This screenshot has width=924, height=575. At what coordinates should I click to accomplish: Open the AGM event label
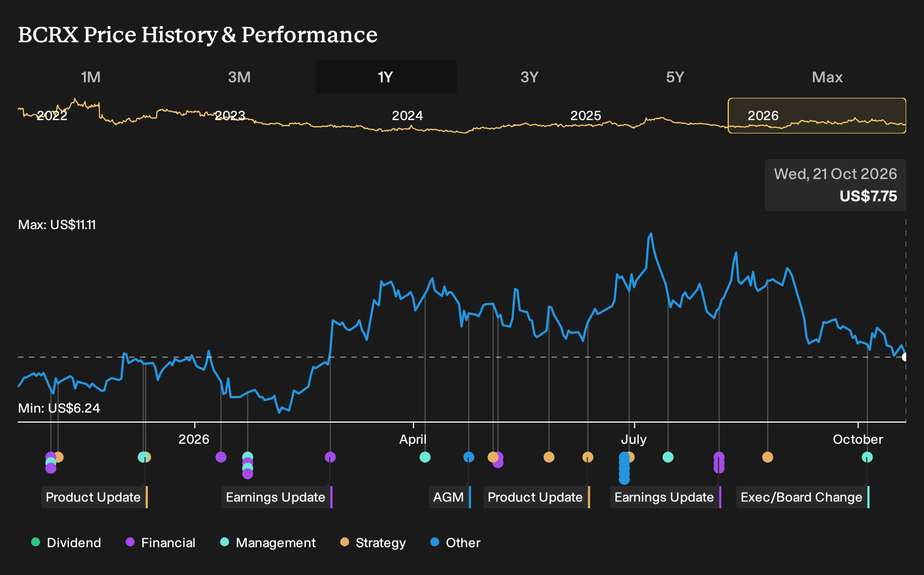point(450,497)
